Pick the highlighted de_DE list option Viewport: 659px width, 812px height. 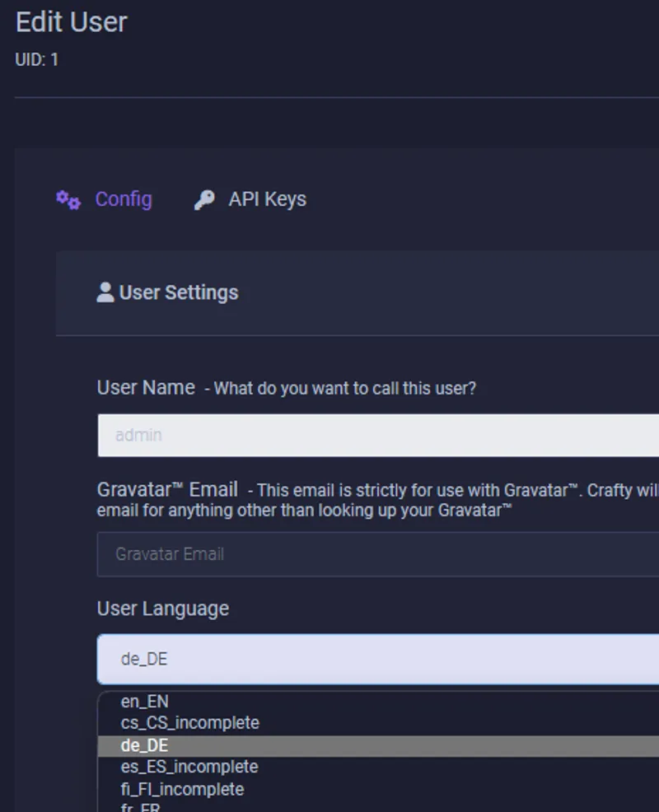point(145,745)
